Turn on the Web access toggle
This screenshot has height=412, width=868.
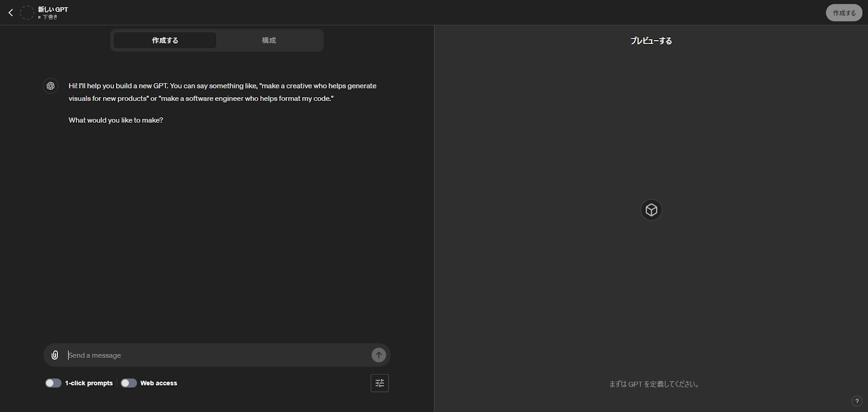pos(129,383)
